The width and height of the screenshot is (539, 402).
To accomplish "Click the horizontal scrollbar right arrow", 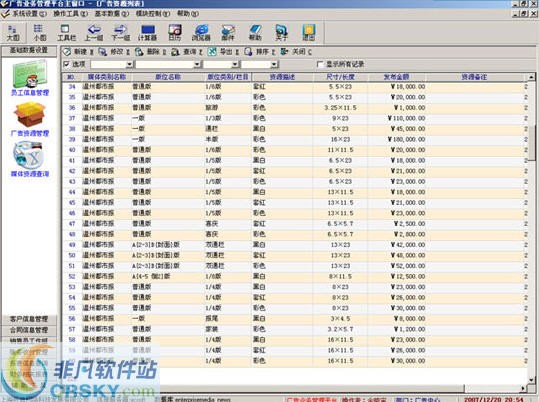I will [x=523, y=388].
